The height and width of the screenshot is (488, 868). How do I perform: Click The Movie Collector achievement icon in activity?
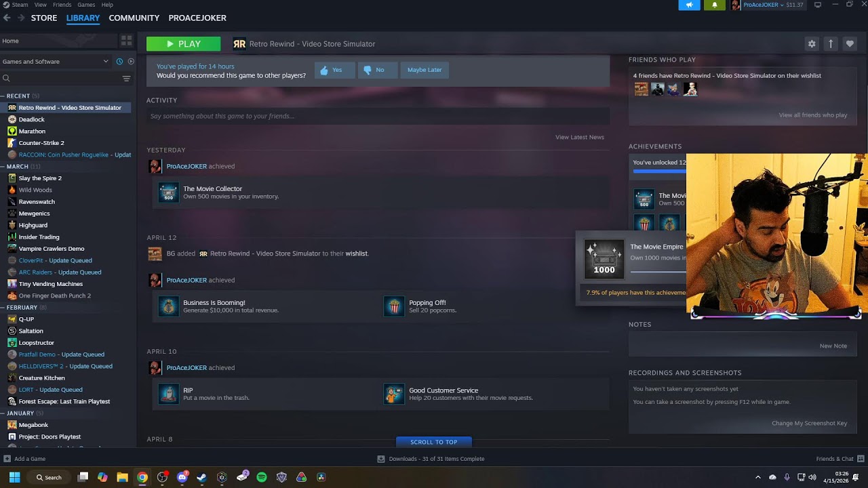point(168,192)
